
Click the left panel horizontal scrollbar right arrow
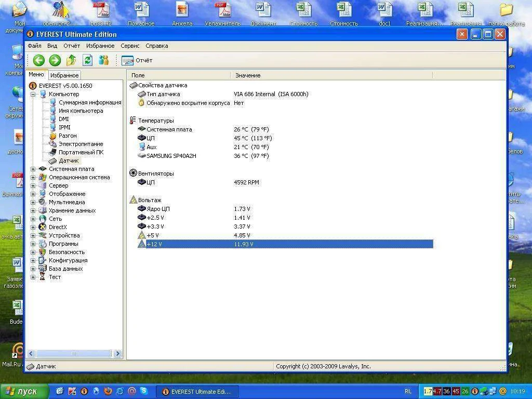(117, 354)
